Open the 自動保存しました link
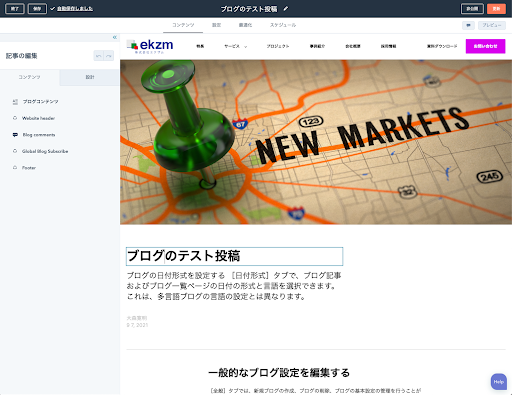The width and height of the screenshot is (512, 395). click(x=75, y=9)
